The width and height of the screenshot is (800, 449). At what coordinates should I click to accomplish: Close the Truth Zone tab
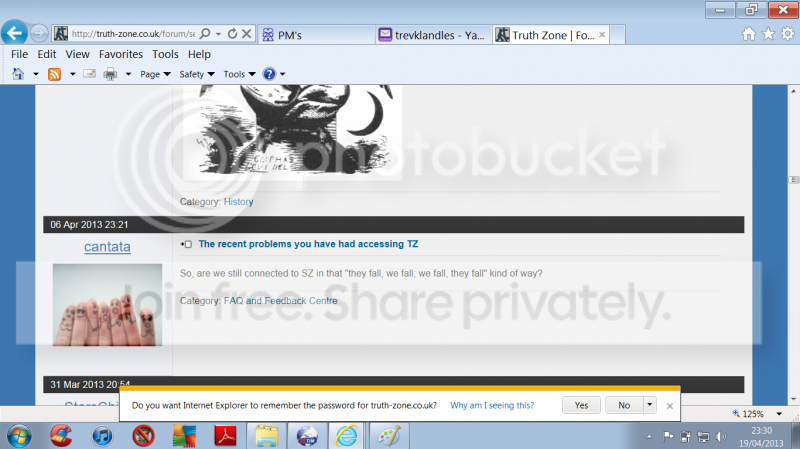tap(602, 35)
